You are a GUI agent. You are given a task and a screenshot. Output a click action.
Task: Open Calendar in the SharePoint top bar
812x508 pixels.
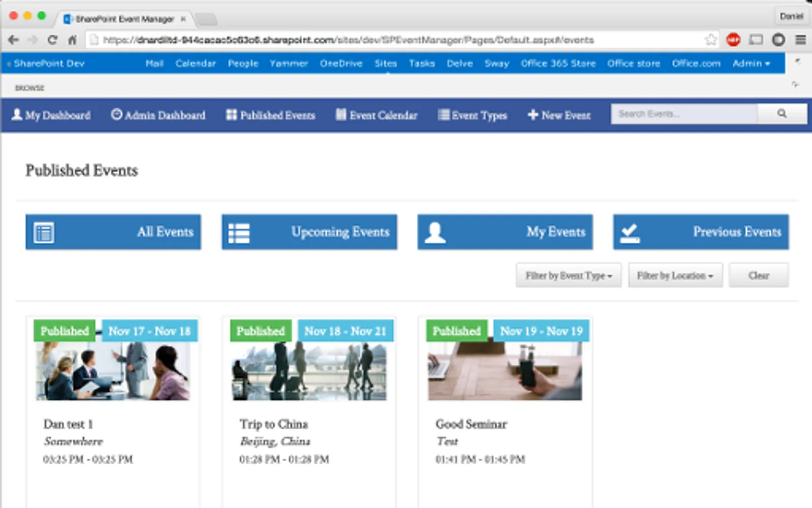pyautogui.click(x=195, y=63)
